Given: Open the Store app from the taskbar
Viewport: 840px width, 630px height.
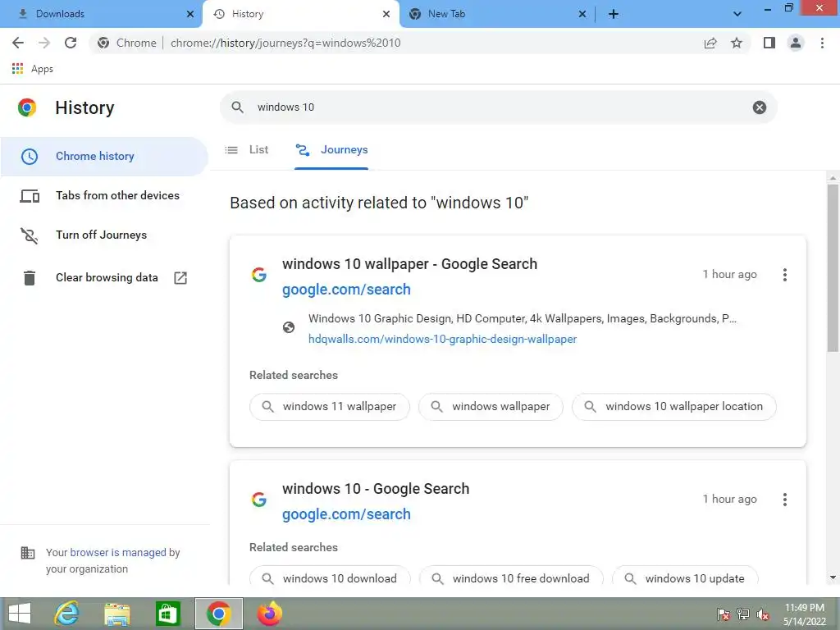Looking at the screenshot, I should (x=167, y=614).
